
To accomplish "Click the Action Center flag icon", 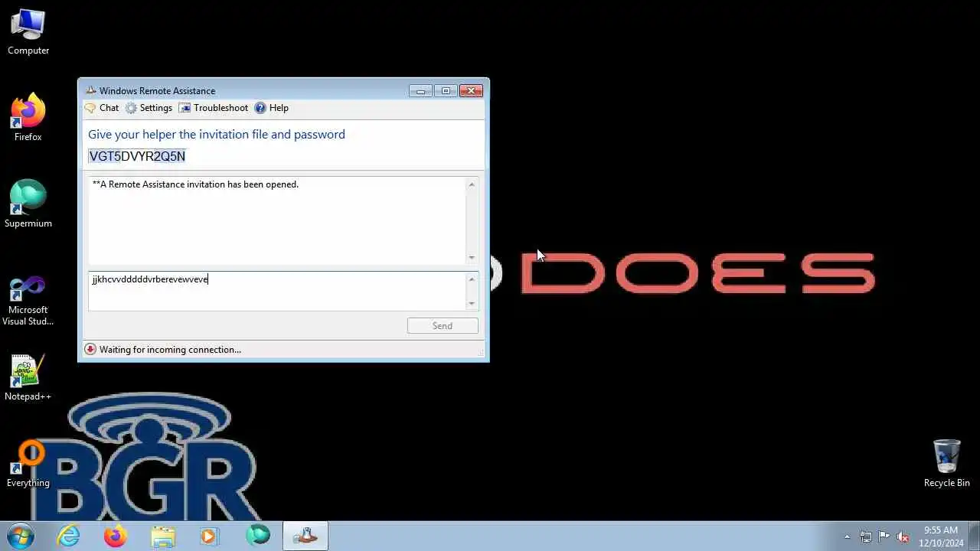I will tap(884, 536).
